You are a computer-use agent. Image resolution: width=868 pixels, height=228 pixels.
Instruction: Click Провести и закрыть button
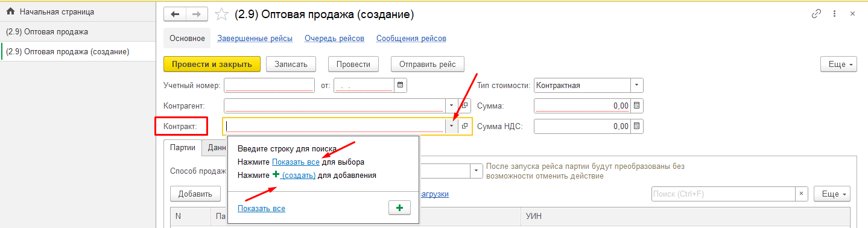click(212, 64)
